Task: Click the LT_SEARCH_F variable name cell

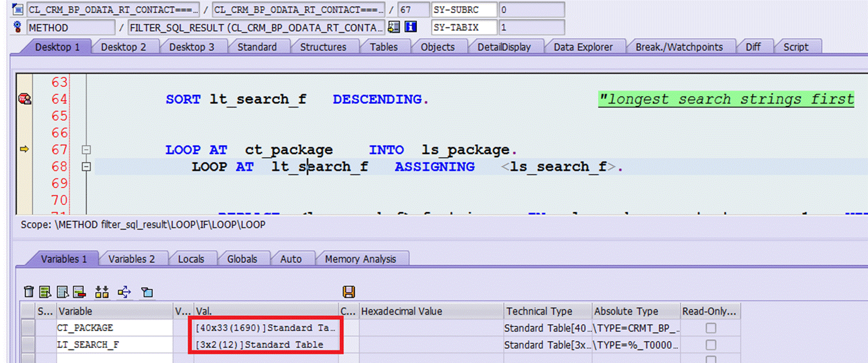Action: [x=115, y=344]
